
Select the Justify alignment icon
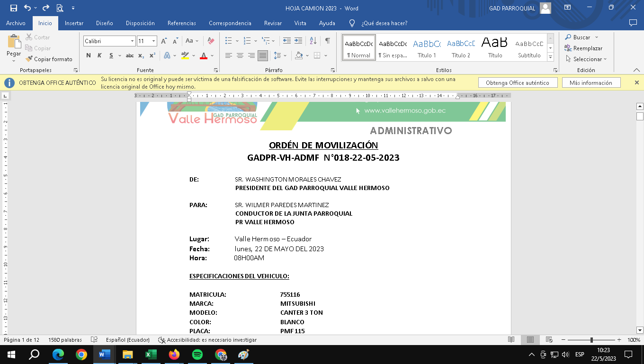coord(262,55)
